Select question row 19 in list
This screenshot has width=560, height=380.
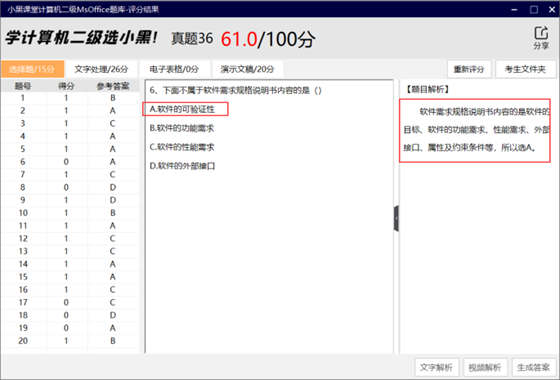(70, 328)
